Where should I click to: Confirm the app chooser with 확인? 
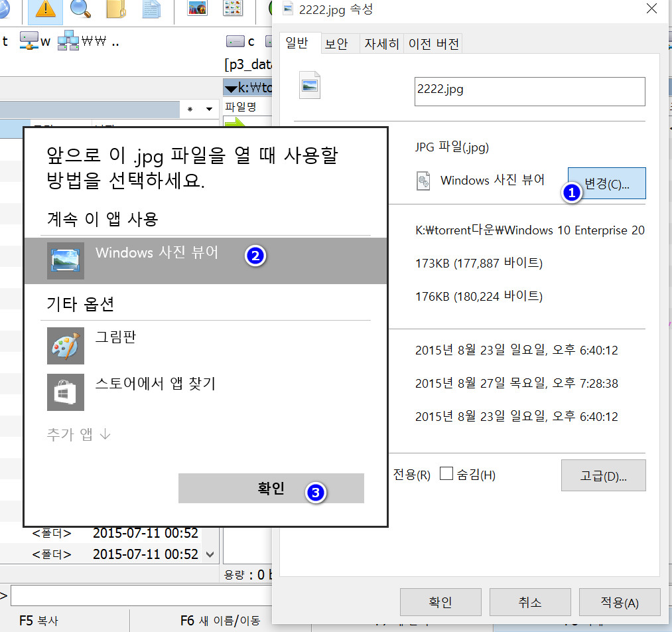(x=271, y=488)
